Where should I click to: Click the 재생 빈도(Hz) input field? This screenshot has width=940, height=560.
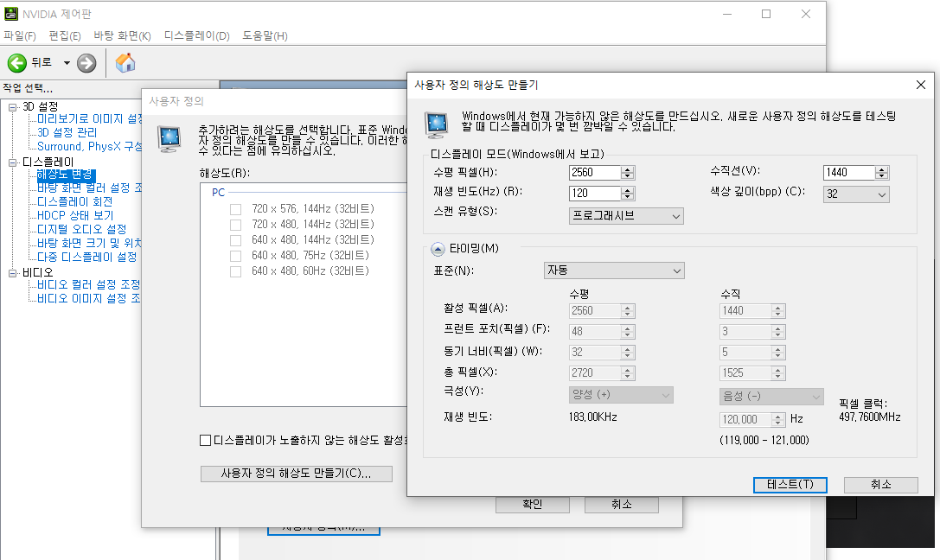coord(595,194)
